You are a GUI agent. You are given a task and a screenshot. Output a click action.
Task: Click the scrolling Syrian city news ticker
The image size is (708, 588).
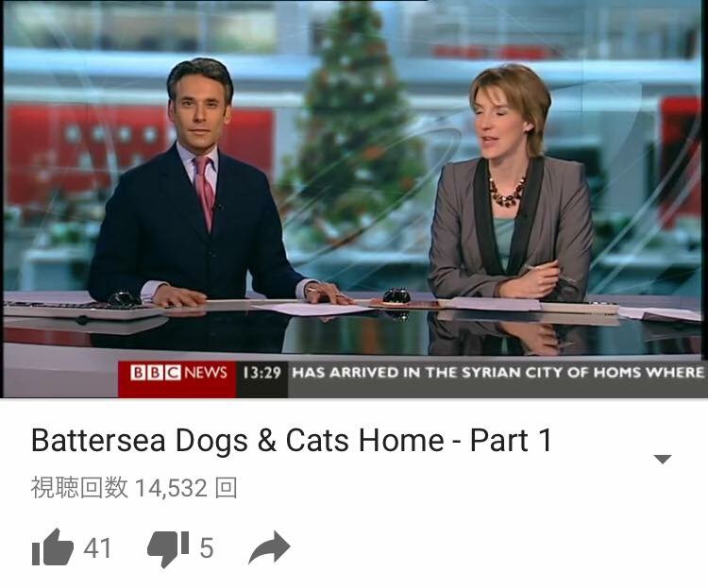click(x=497, y=373)
